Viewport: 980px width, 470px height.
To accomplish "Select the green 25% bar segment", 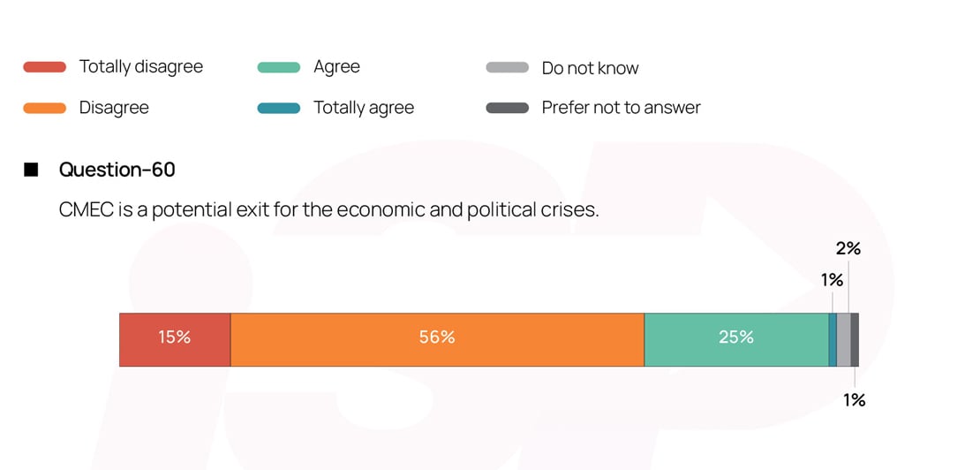I will tap(735, 338).
